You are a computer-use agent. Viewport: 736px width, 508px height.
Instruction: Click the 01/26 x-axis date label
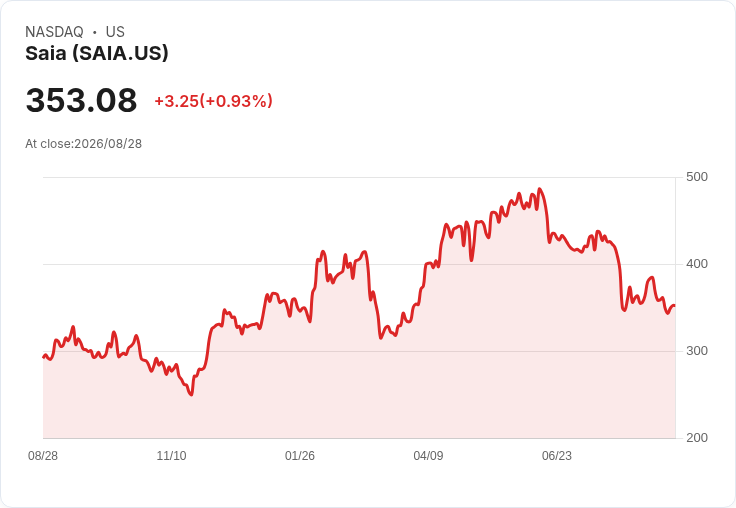point(299,455)
